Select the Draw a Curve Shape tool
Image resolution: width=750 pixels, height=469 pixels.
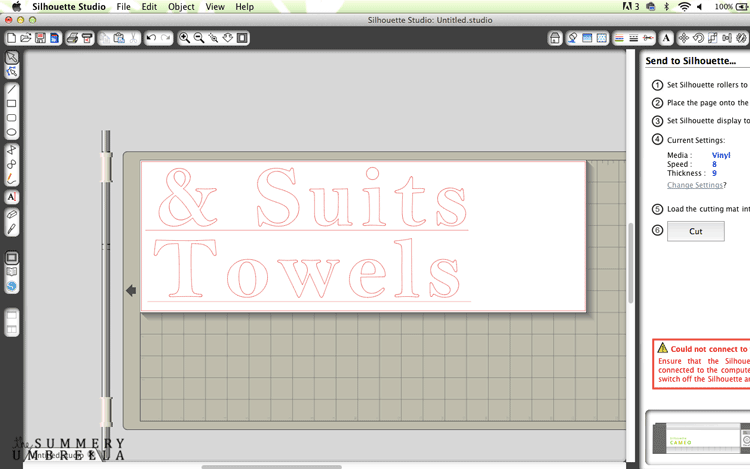[12, 164]
